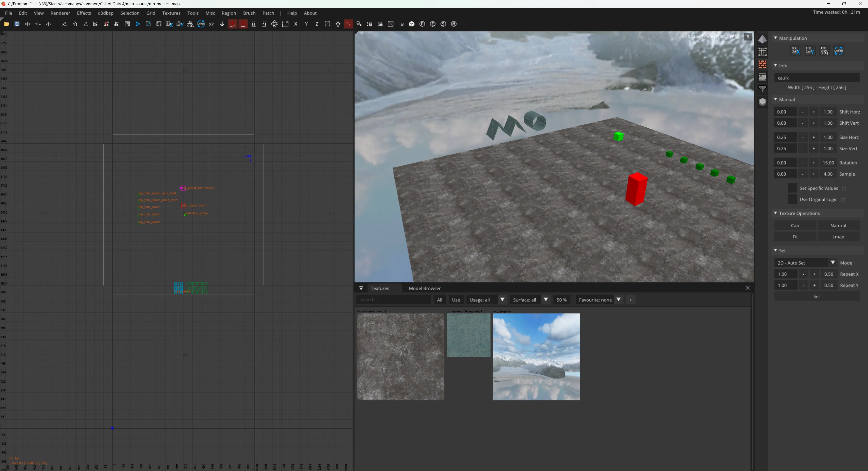
Task: Toggle the texture lock icon in toolbar
Action: click(370, 24)
